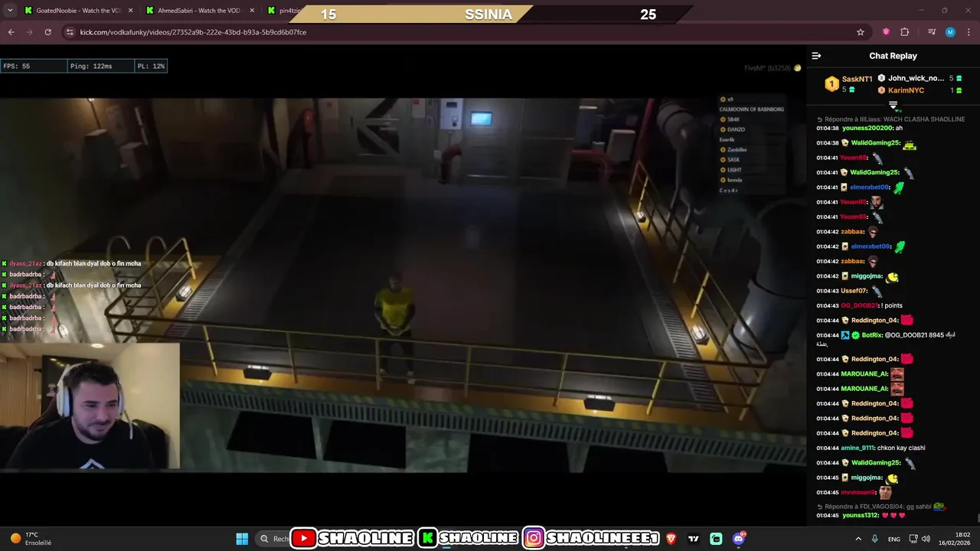
Task: Open Brave Shields icon
Action: click(886, 32)
